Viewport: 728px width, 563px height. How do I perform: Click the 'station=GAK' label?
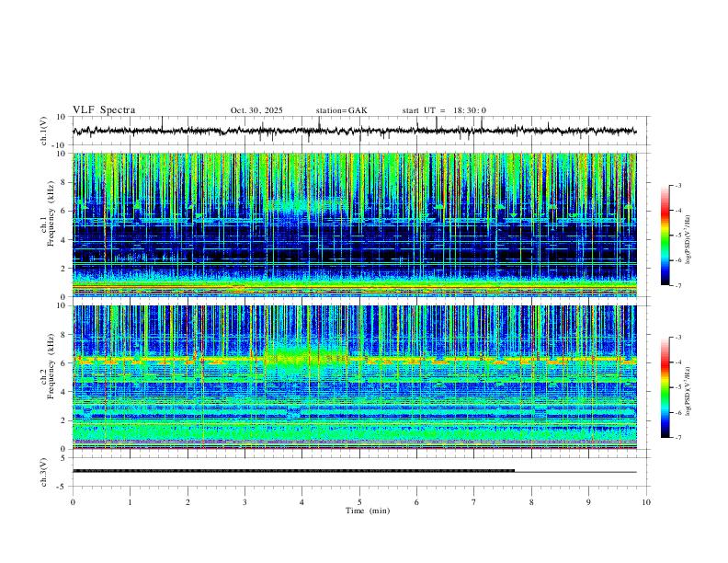click(341, 110)
